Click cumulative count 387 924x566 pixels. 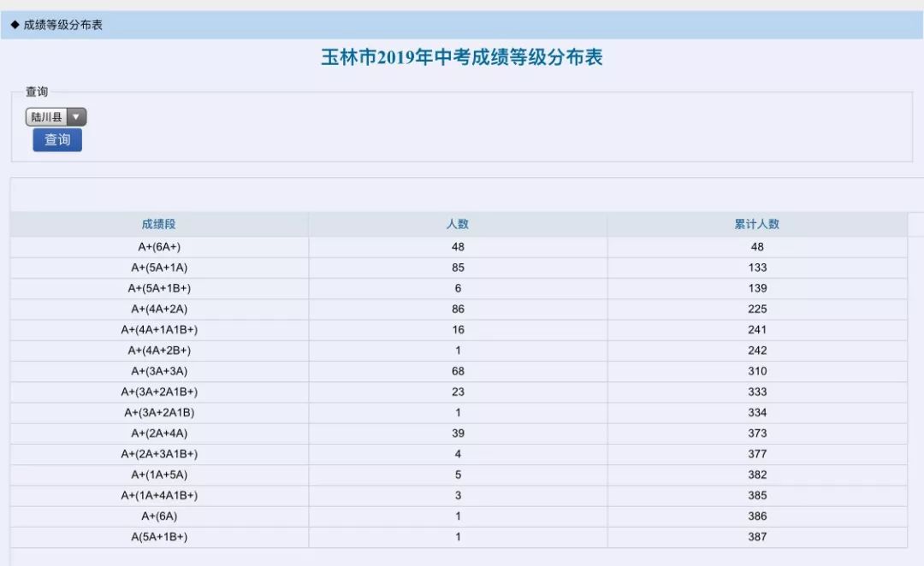pyautogui.click(x=757, y=537)
